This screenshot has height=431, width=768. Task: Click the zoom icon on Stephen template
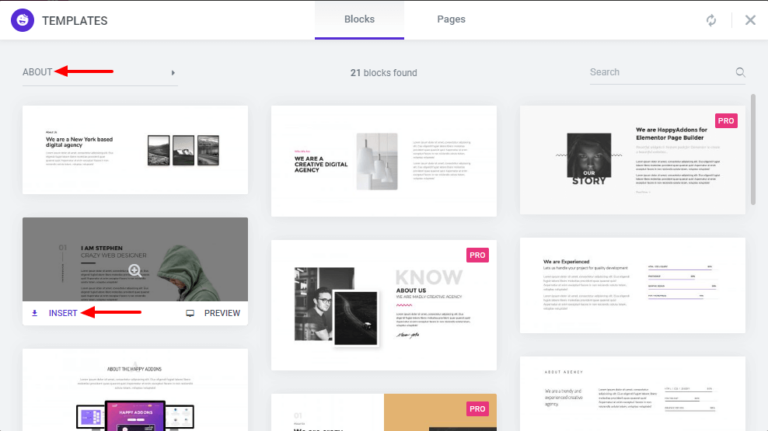click(135, 270)
